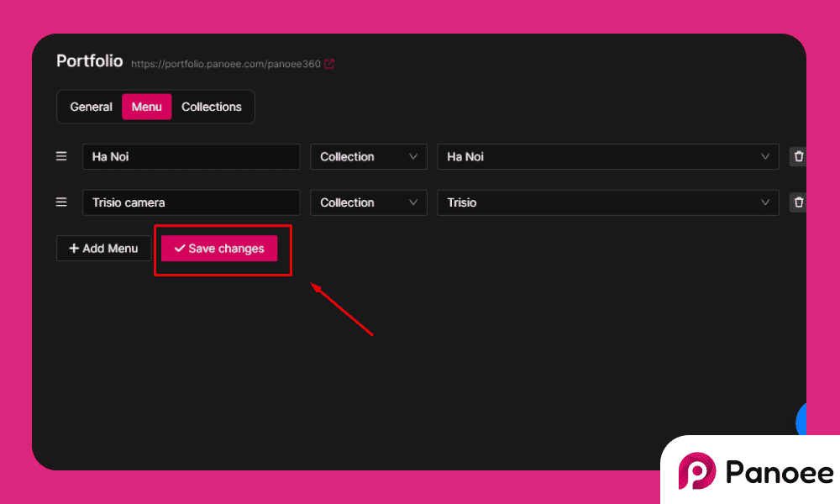This screenshot has width=840, height=504.
Task: Open the blue chat bubble widget
Action: click(801, 420)
